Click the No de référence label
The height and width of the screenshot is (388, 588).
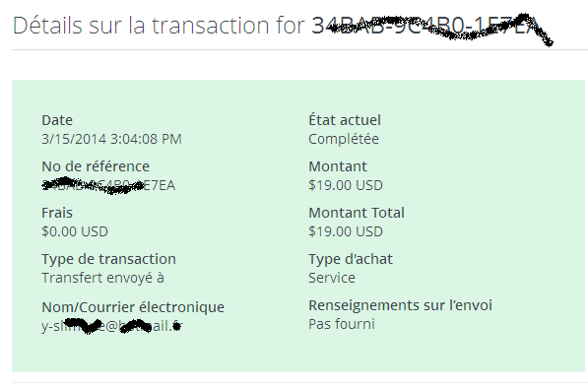pyautogui.click(x=96, y=166)
